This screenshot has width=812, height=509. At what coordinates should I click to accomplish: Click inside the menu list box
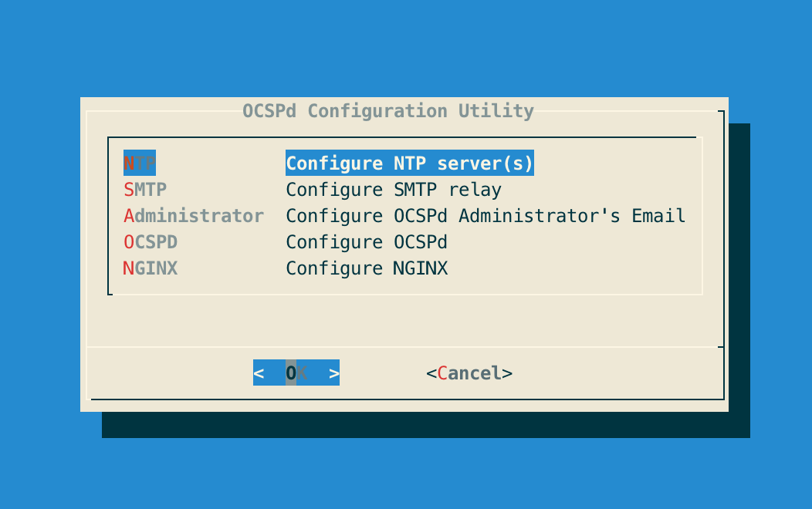point(404,214)
